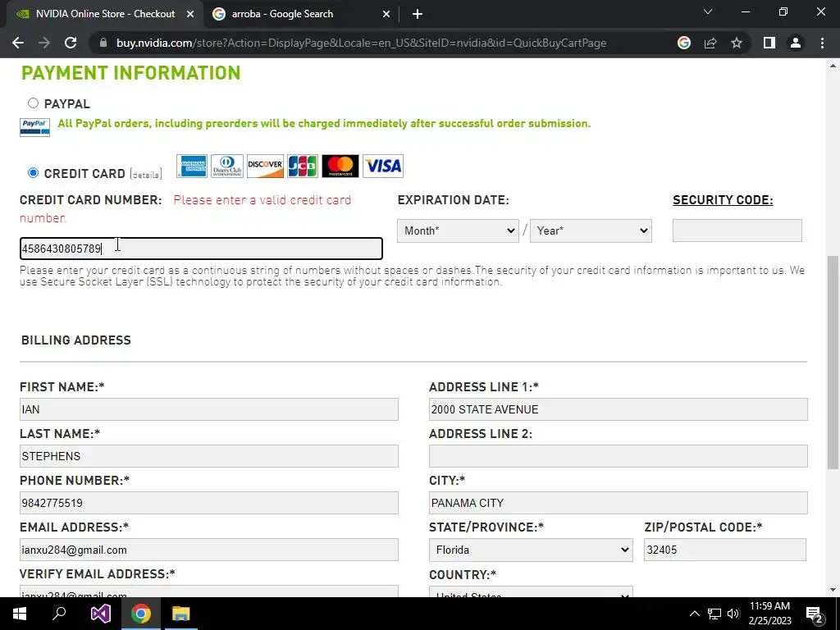
Task: Share this page with the share icon
Action: pyautogui.click(x=710, y=43)
